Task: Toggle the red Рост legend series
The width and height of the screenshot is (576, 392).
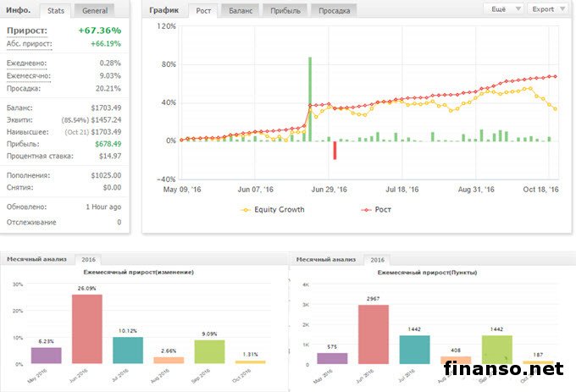Action: pos(376,208)
